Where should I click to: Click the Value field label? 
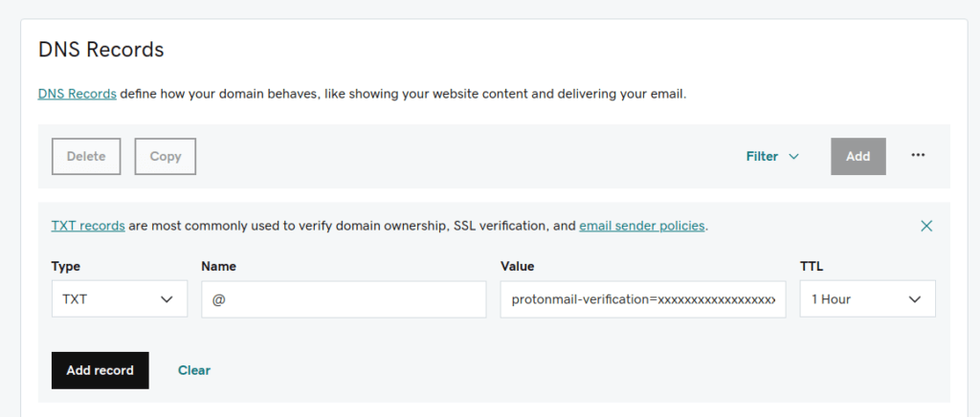(517, 266)
